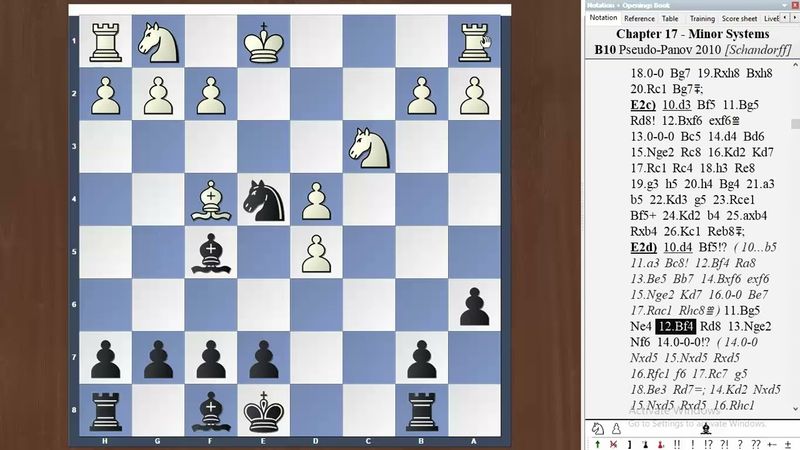Screen dimensions: 800x450
Task: Jump to the highlighted move 12.Bf4
Action: tap(675, 326)
